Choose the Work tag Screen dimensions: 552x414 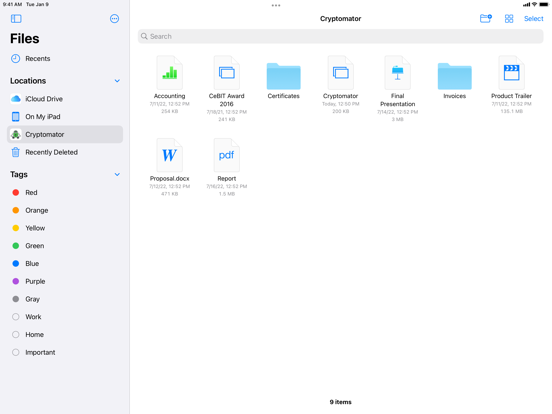(65, 317)
